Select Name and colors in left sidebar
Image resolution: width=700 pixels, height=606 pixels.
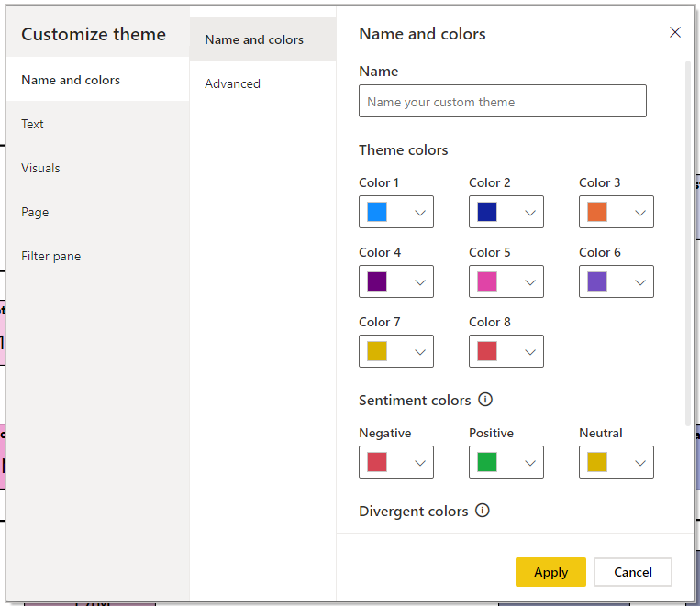98,80
